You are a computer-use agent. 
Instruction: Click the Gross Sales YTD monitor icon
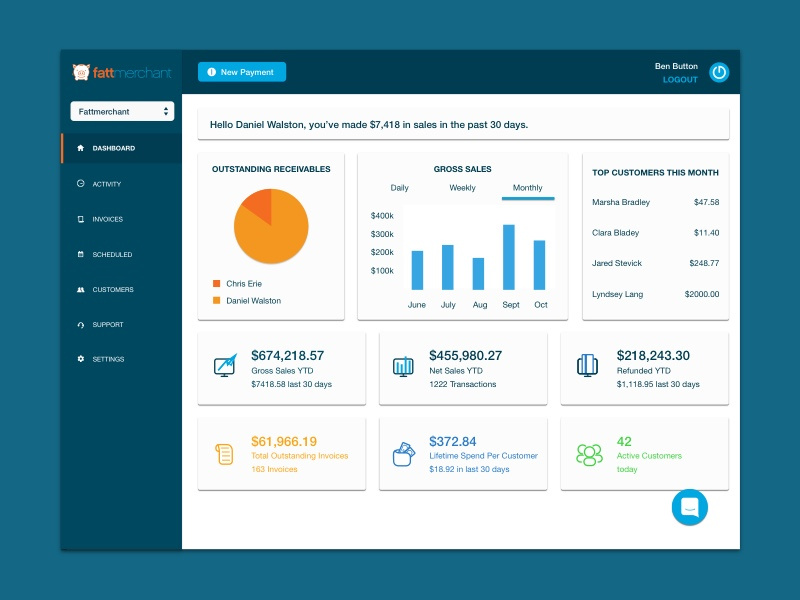225,365
